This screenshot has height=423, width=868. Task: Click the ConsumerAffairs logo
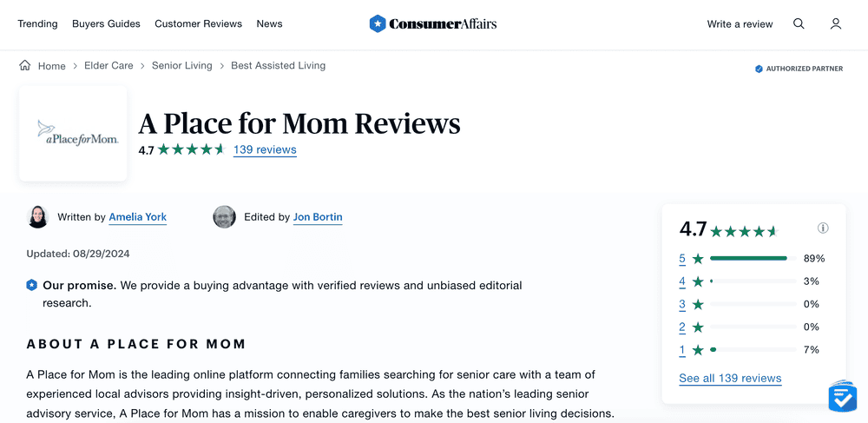(433, 23)
